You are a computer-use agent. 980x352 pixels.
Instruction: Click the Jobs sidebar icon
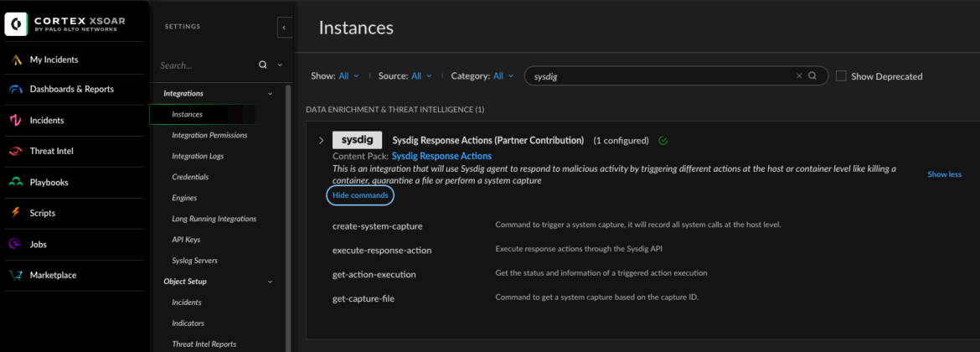pyautogui.click(x=16, y=245)
